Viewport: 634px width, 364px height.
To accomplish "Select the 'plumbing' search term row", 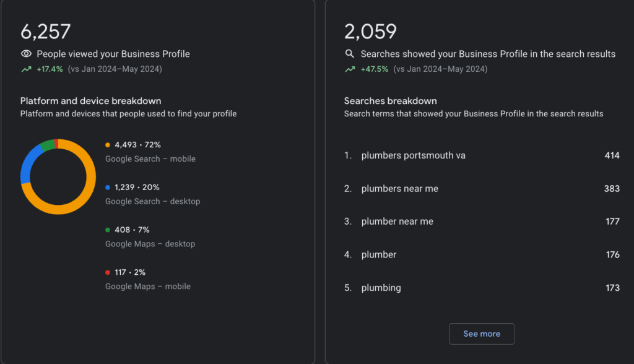I will coord(482,288).
